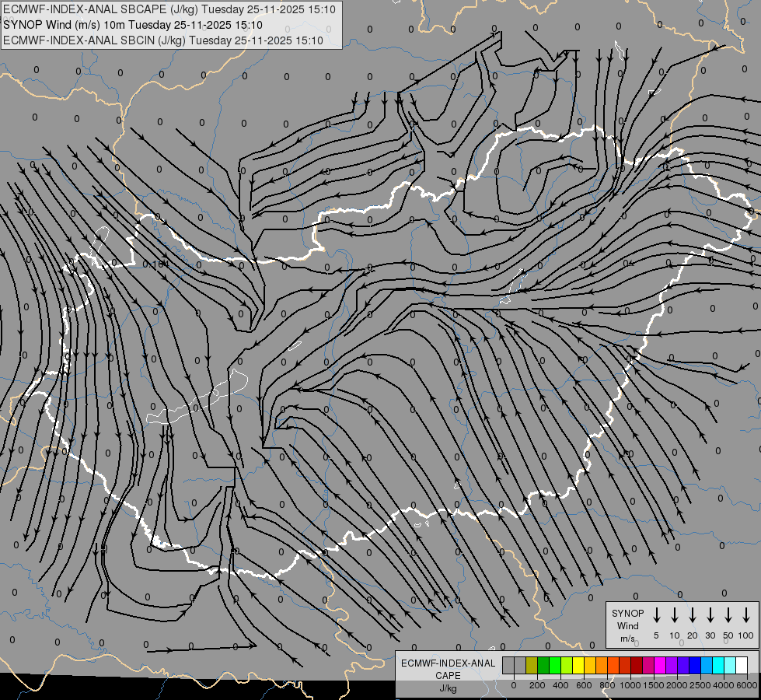Viewport: 761px width, 700px height.
Task: Click the 800 tick label on colorbar
Action: pyautogui.click(x=607, y=685)
